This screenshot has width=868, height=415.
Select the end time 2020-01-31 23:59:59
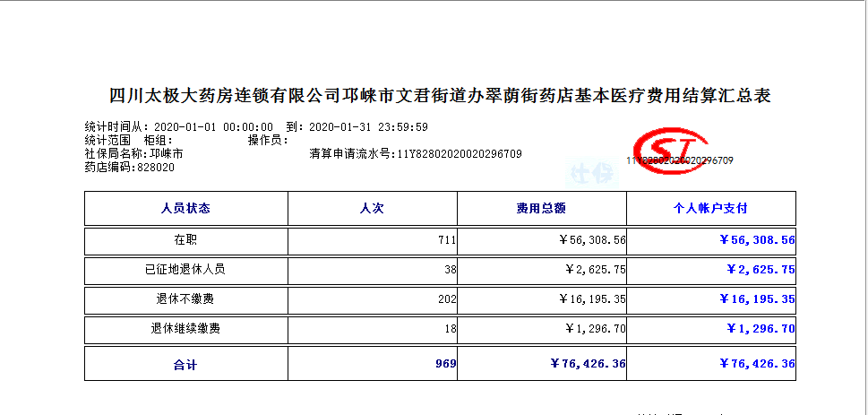point(368,127)
